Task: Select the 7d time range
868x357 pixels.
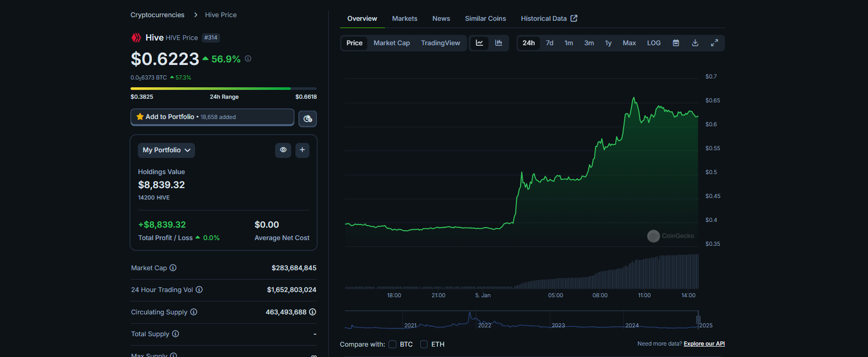Action: pyautogui.click(x=550, y=43)
